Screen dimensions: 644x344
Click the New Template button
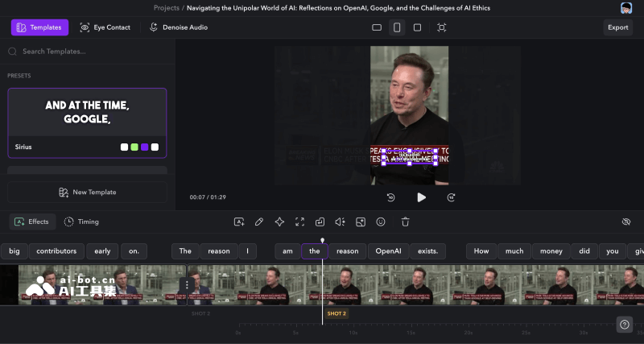coord(87,193)
